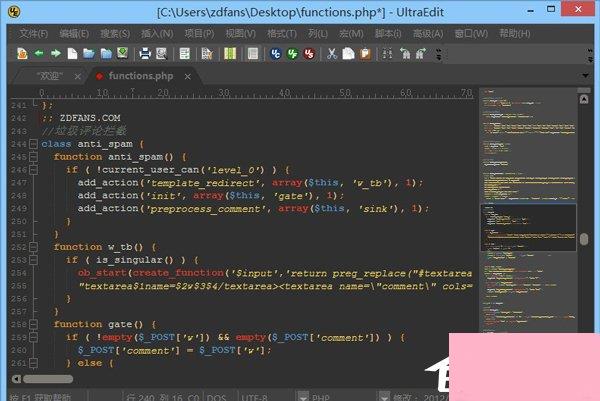Close the "欢迎" tab
Screen dimensions: 600x401
(78, 77)
